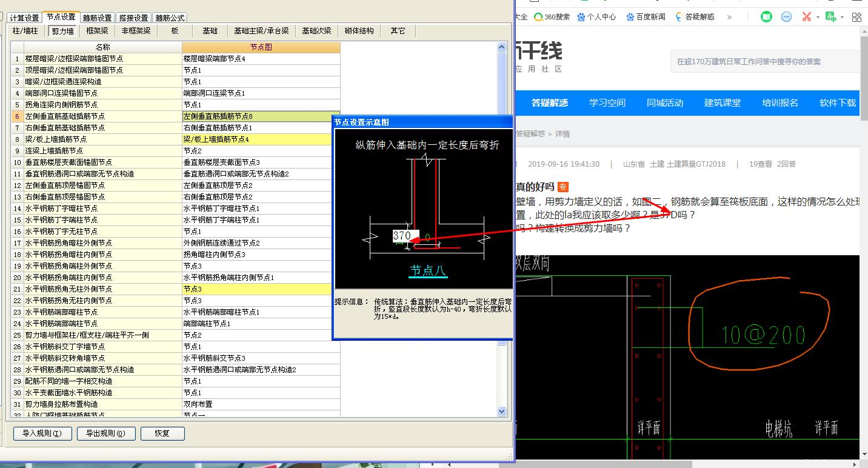Click the 恢复 button
The width and height of the screenshot is (868, 468).
pyautogui.click(x=162, y=433)
